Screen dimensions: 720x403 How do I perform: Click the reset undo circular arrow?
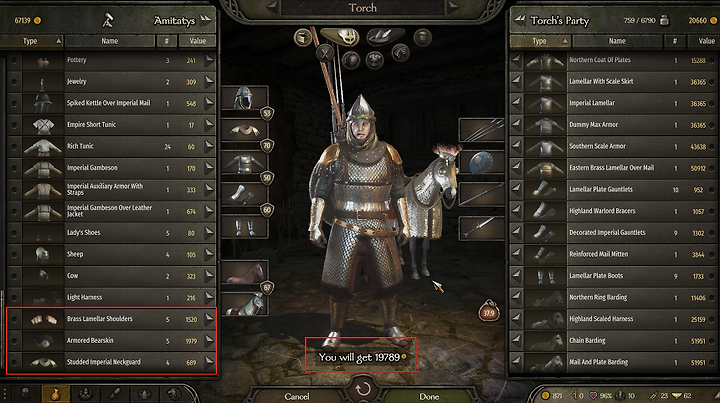[363, 389]
